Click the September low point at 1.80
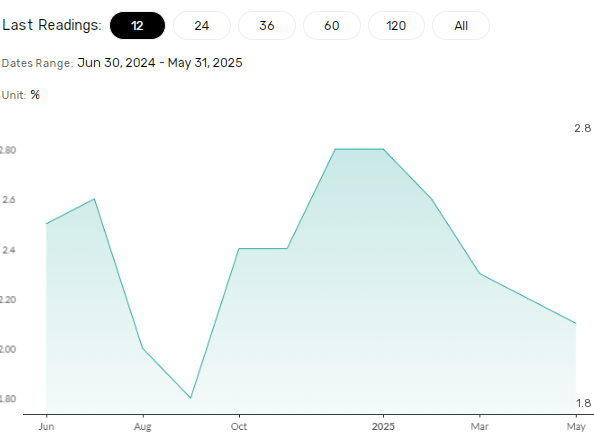Screen dimensions: 594x434 [191, 398]
